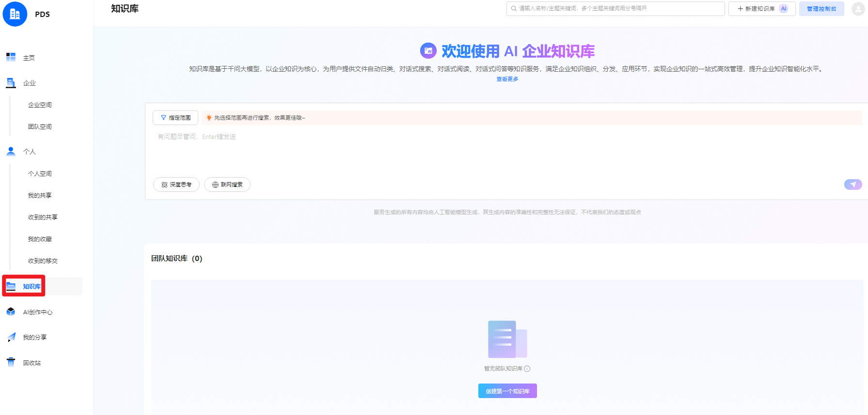Open the 管理控制台 console
This screenshot has height=415, width=868.
coord(821,9)
